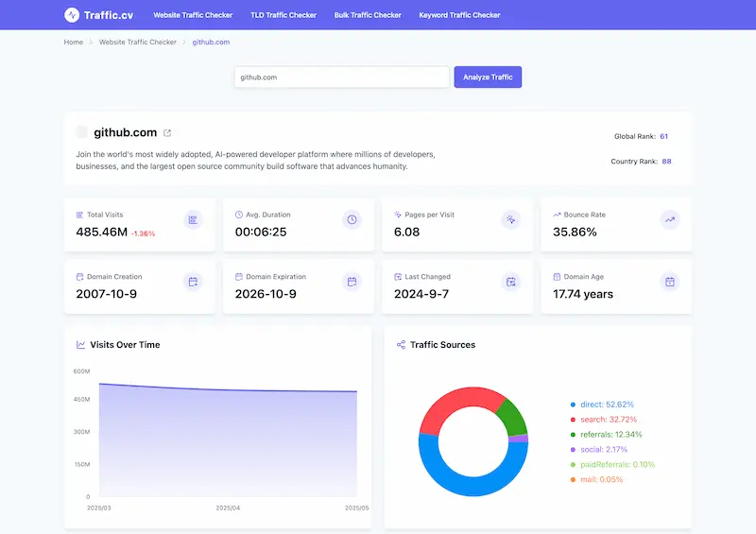756x534 pixels.
Task: Click small calendar icon beside Domain Creation label
Action: 79,277
